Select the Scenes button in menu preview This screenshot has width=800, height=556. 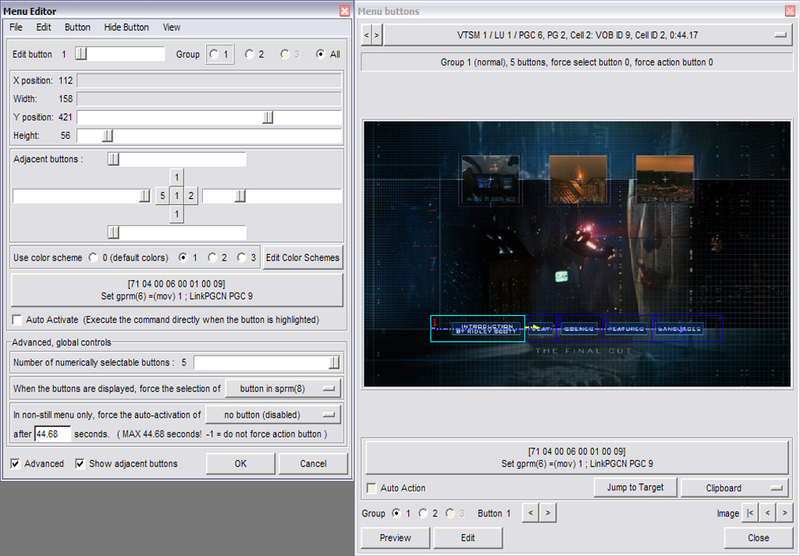(580, 330)
